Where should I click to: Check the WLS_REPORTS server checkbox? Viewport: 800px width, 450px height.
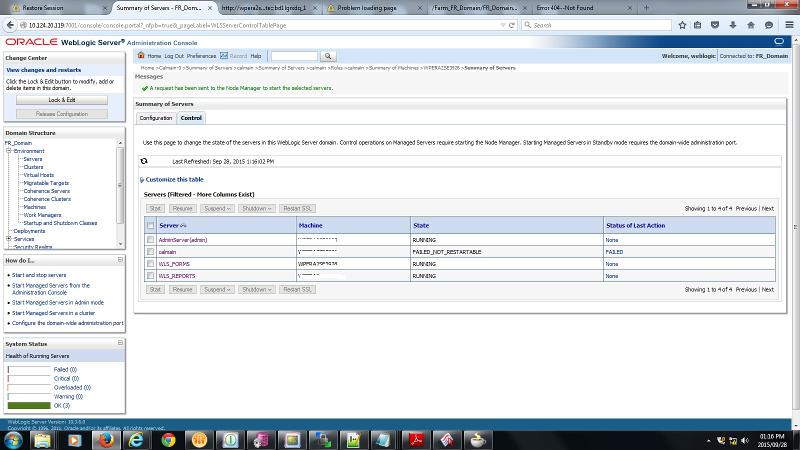(x=151, y=276)
